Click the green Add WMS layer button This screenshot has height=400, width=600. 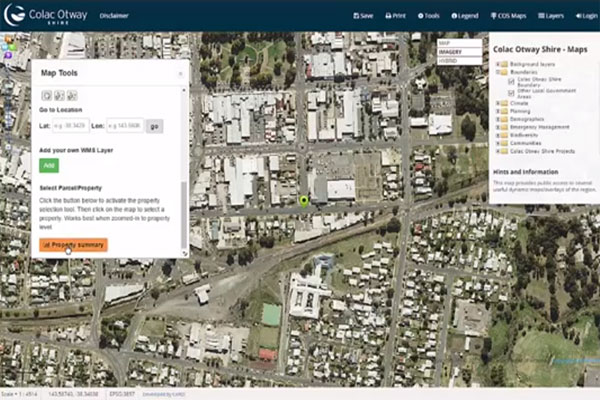pyautogui.click(x=49, y=165)
